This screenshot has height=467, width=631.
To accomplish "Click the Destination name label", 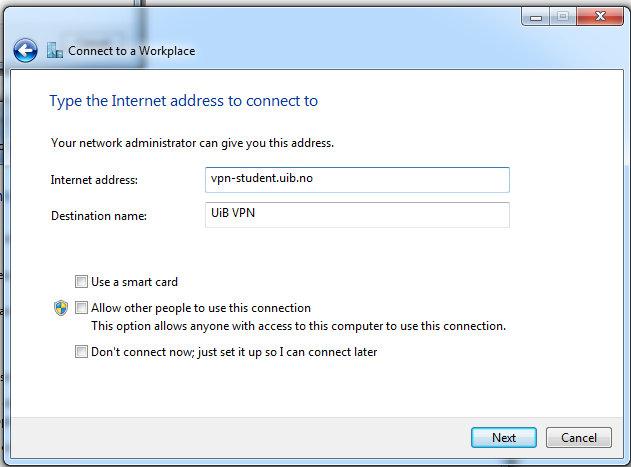I will click(99, 216).
